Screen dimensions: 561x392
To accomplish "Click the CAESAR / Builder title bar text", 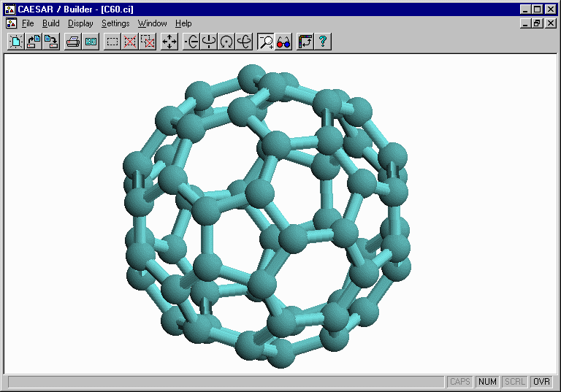I will (x=75, y=9).
